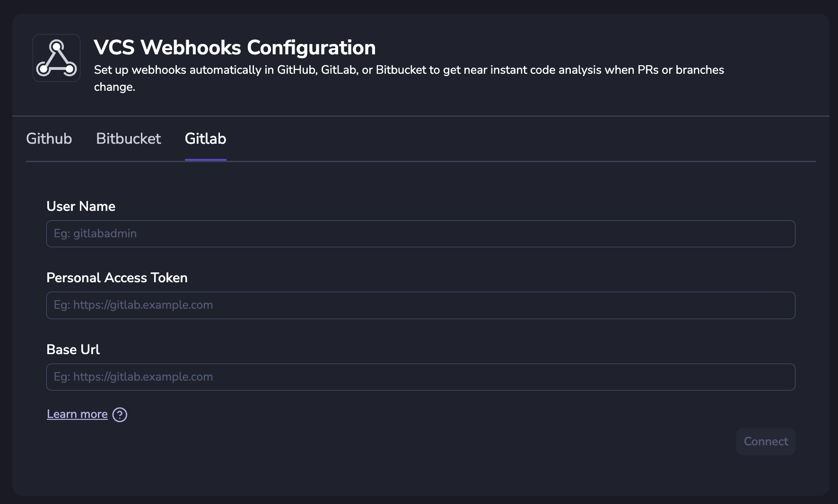The width and height of the screenshot is (838, 504).
Task: Click the tab strip line right of Gitlab
Action: [520, 161]
